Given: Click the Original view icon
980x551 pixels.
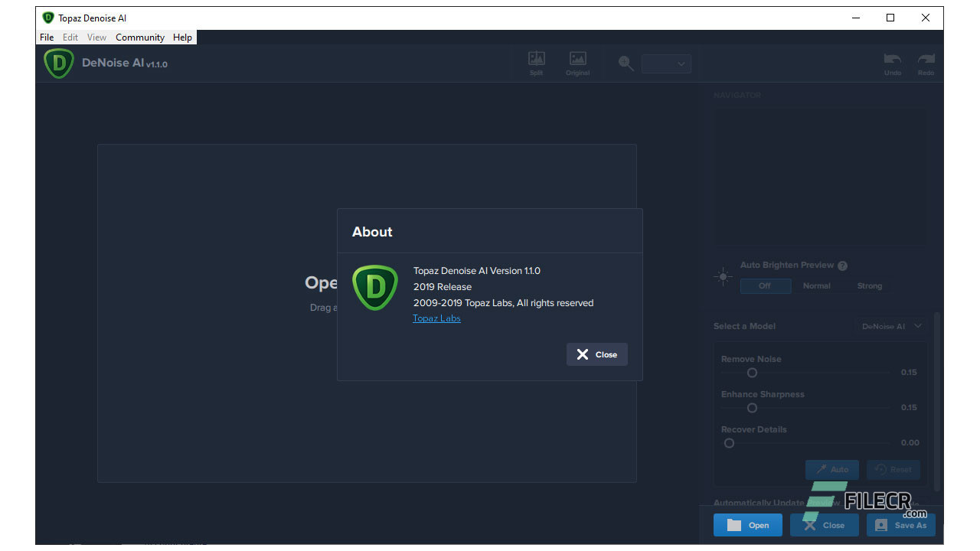Looking at the screenshot, I should click(x=577, y=60).
